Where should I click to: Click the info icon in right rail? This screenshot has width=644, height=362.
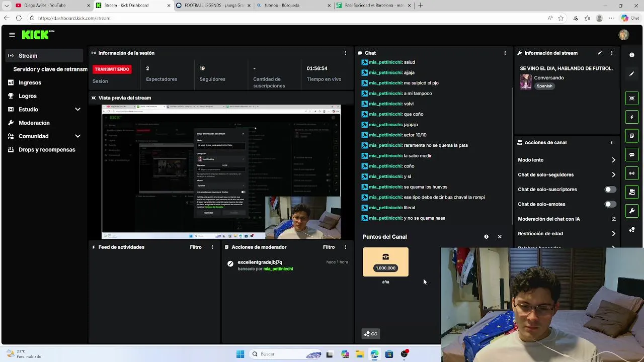[632, 55]
